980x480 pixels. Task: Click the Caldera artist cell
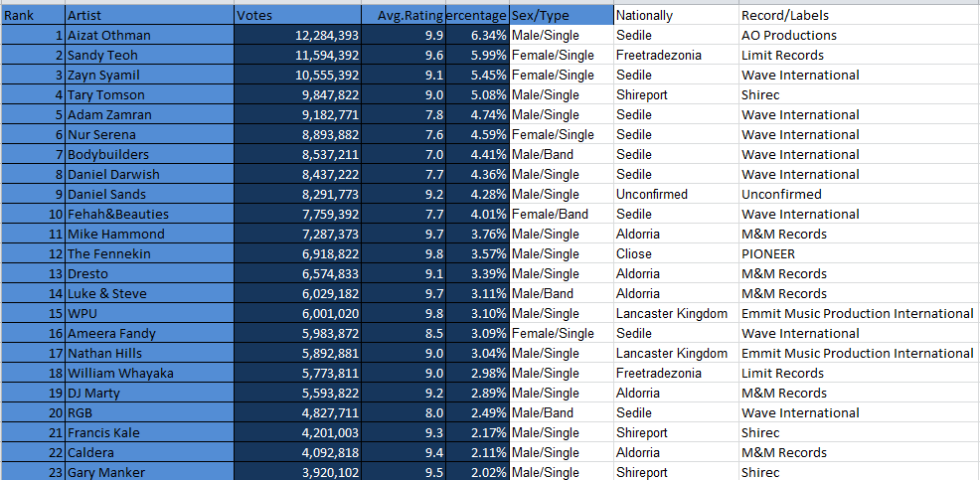point(150,452)
